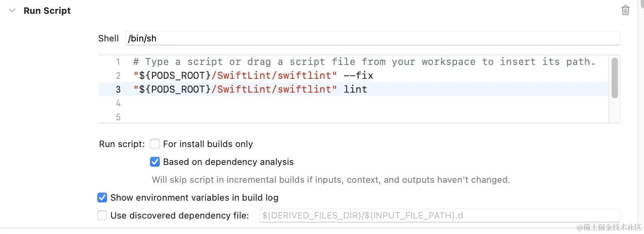Viewport: 644px width, 234px height.
Task: Click the PODS_ROOT path string on line 2
Action: click(235, 76)
